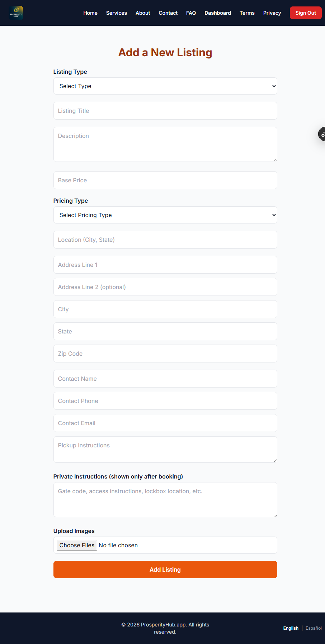325x644 pixels.
Task: Click the ProsperityHub logo in the navbar
Action: (x=16, y=13)
